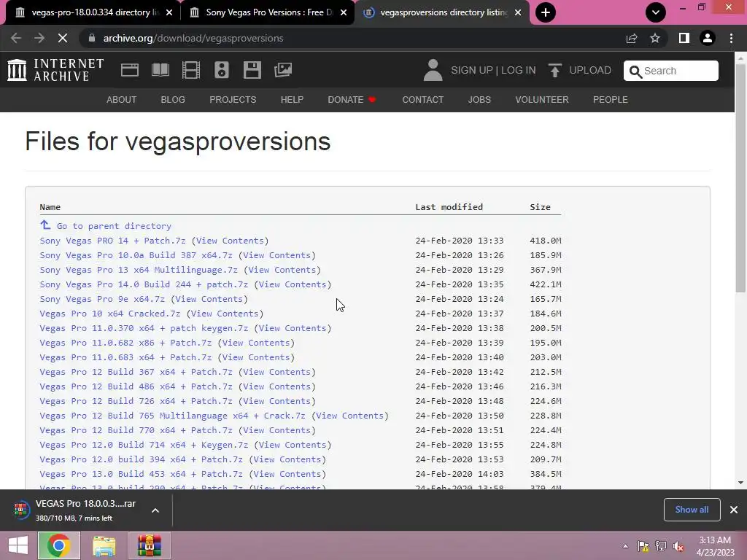Toggle the browser side panel icon
The image size is (747, 560).
[x=684, y=38]
